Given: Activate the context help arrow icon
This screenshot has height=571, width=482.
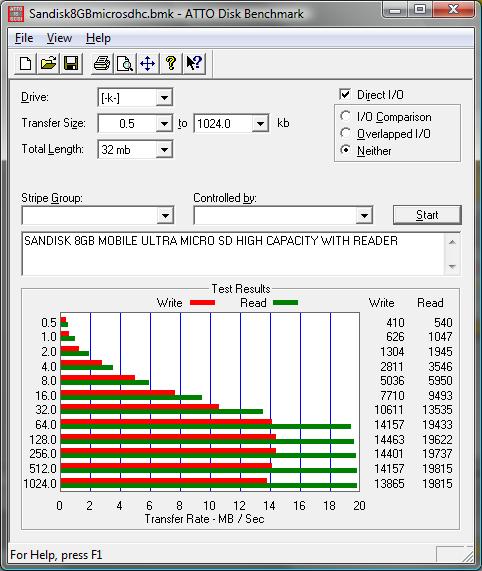Looking at the screenshot, I should 194,63.
